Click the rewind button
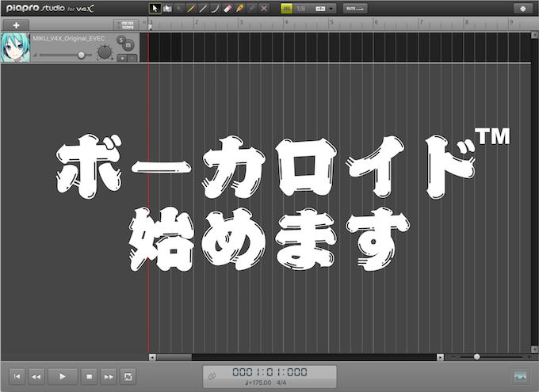 [36, 376]
